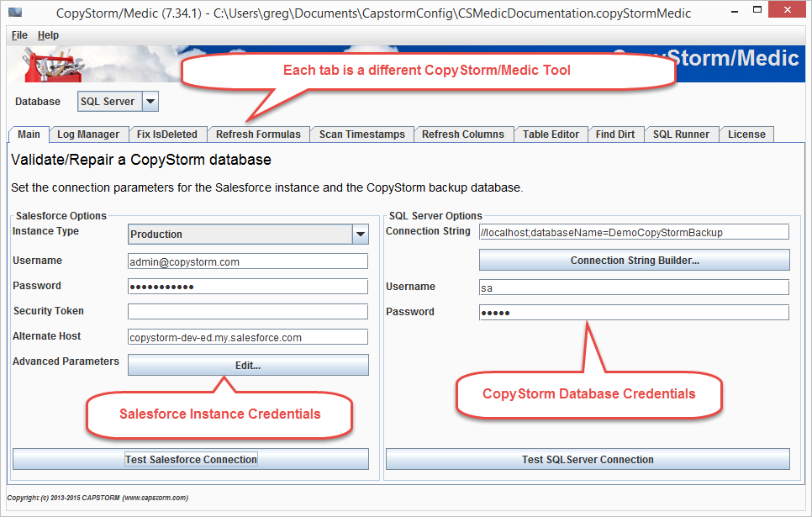Open the File menu
This screenshot has width=812, height=517.
pyautogui.click(x=19, y=35)
